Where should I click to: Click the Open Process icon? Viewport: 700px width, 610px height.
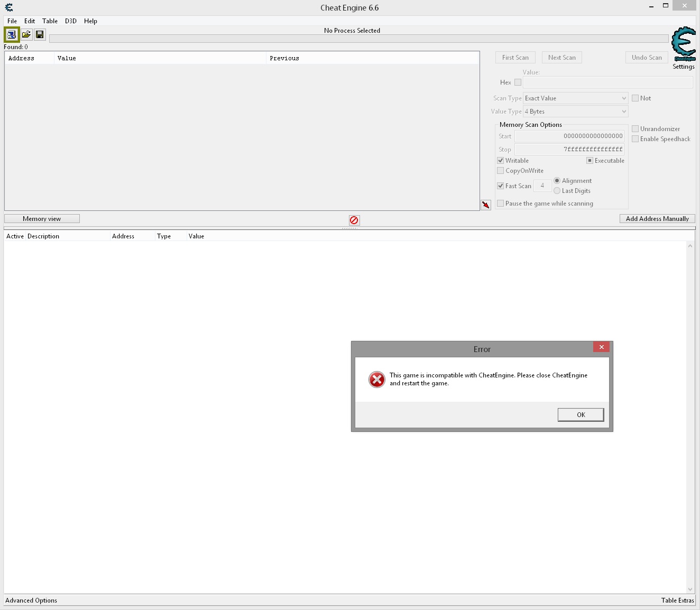(x=12, y=35)
